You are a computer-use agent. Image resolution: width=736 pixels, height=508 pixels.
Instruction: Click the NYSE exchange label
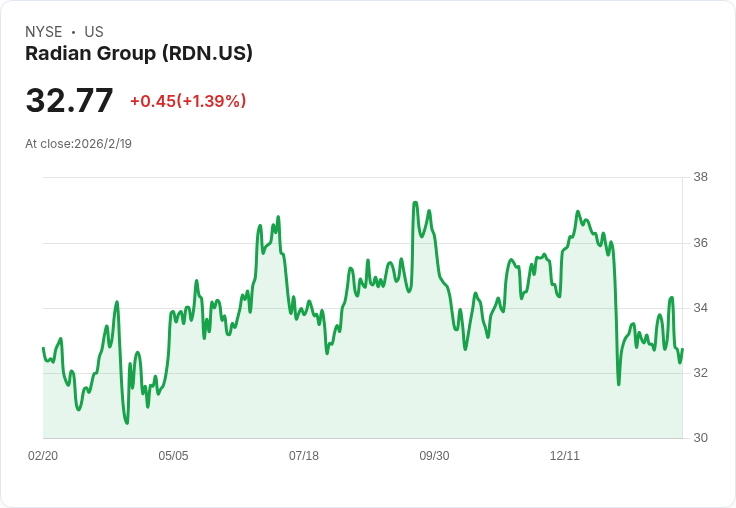tap(44, 32)
